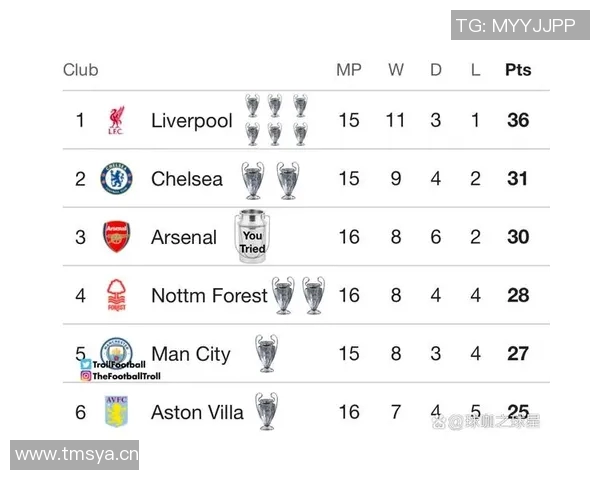Click the Club column header
Viewport: 600px width, 480px height.
(x=81, y=70)
